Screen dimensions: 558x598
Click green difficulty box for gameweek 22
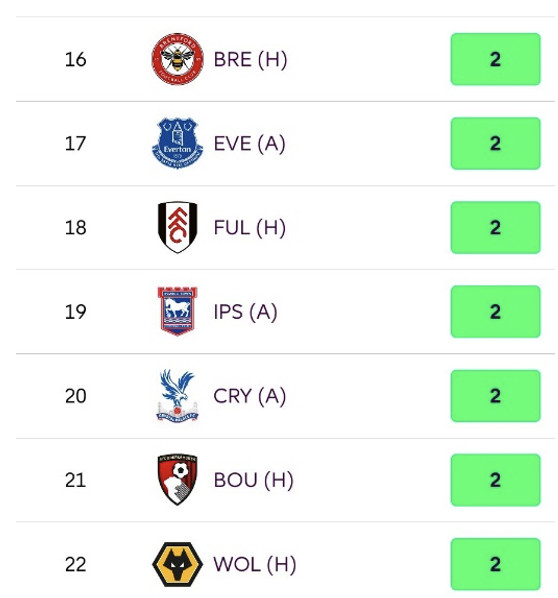click(495, 564)
